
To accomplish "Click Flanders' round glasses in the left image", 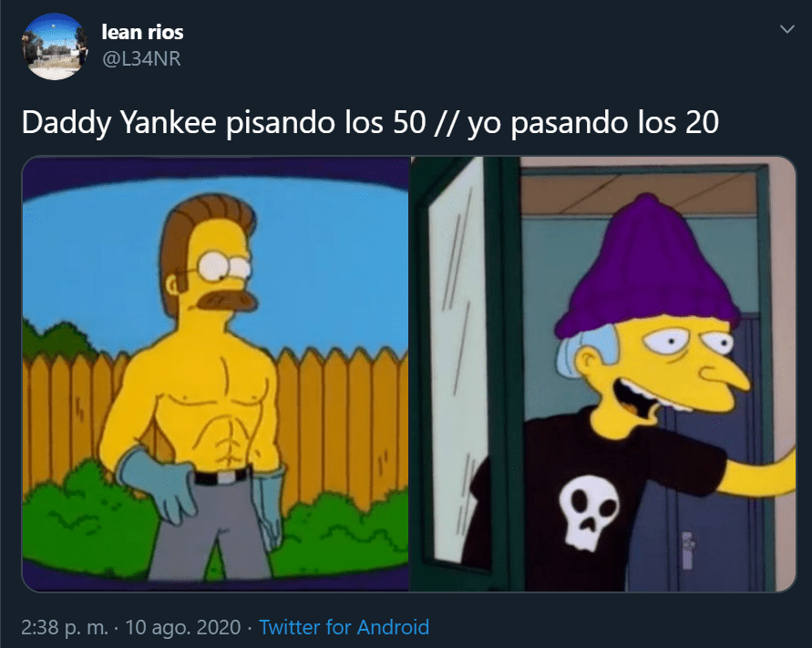I will click(x=224, y=266).
